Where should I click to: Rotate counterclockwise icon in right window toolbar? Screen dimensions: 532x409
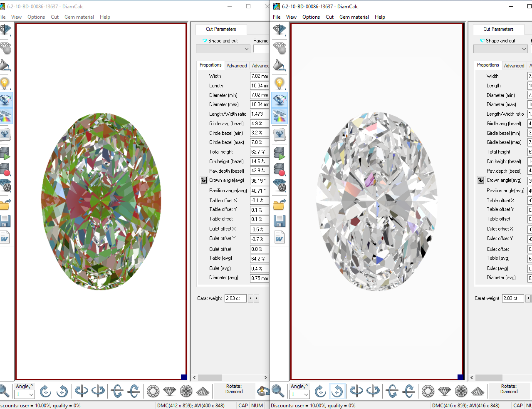[x=337, y=391]
